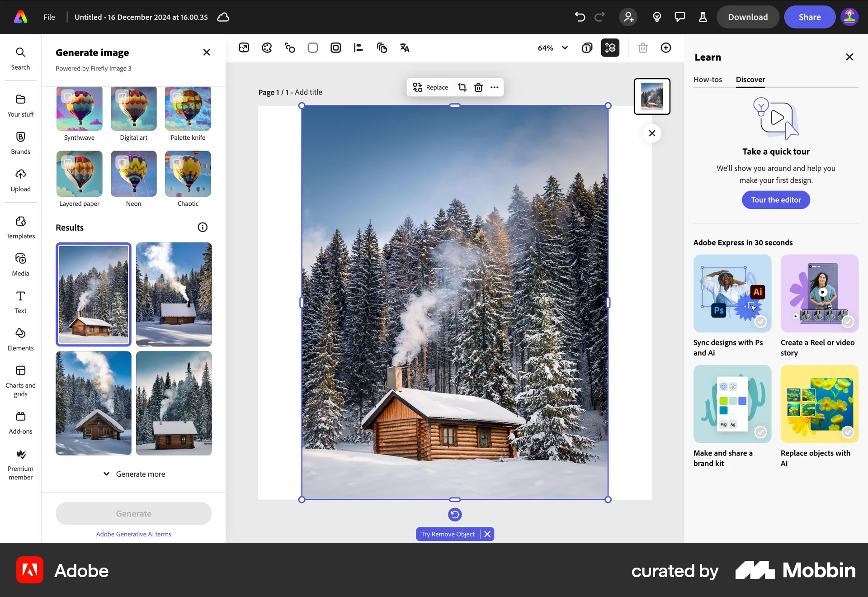Switch to the How-tos tab in Learn panel
Screen dimensions: 868x597
(x=708, y=80)
